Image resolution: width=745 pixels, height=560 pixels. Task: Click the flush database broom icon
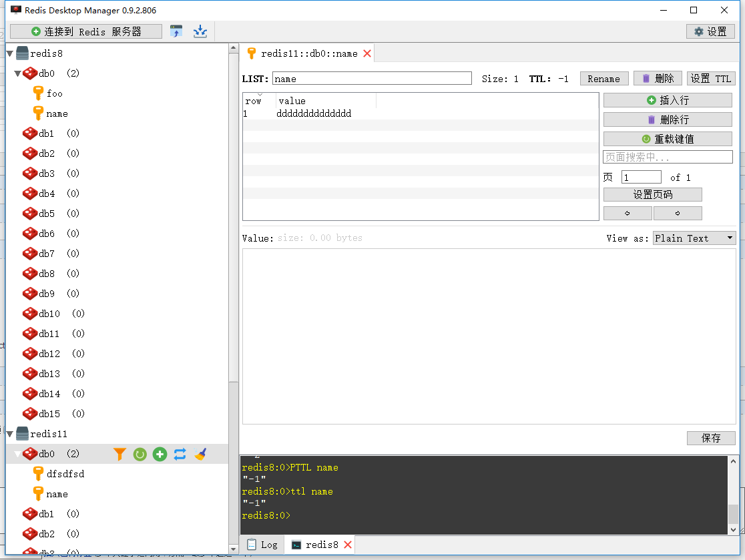[x=200, y=454]
